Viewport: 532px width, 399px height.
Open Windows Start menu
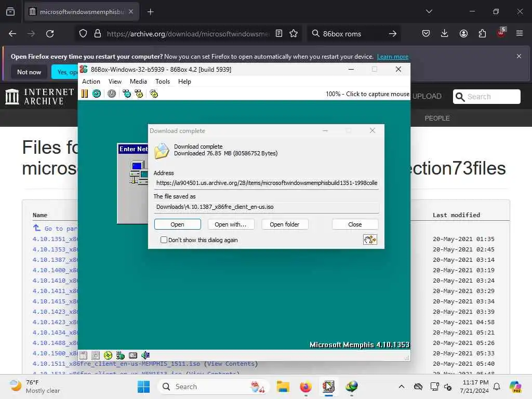(x=143, y=387)
